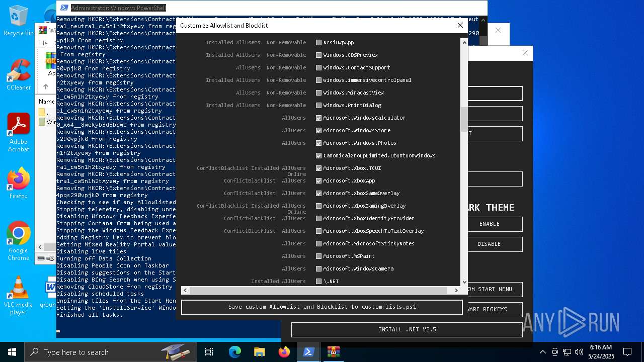Click list scroll up arrow
The width and height of the screenshot is (644, 362).
point(464,43)
